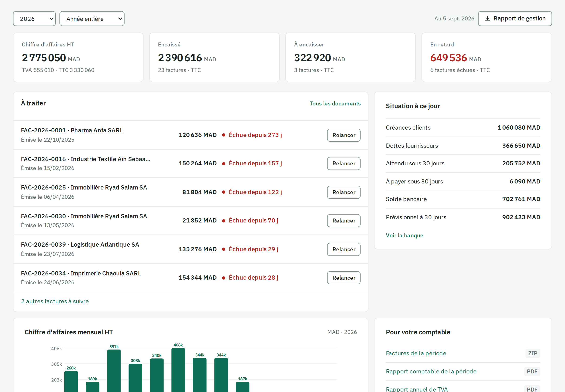Select invoice title FAC-2026-0016 · Industrie Textile Aïn Sebaa

click(x=86, y=159)
